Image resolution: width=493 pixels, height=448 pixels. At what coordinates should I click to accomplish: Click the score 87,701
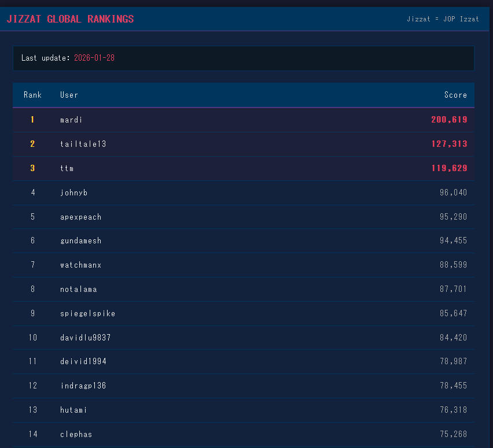pos(454,289)
